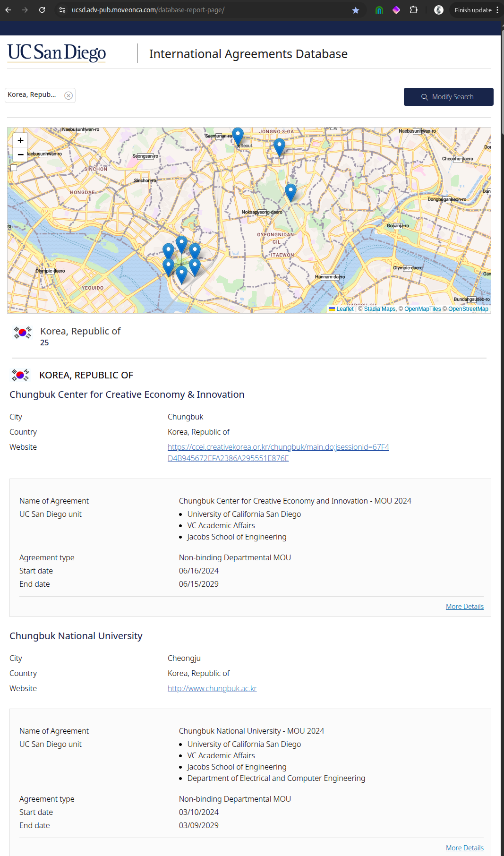Click the 06/16/2024 start date value
This screenshot has width=504, height=856.
[x=199, y=571]
